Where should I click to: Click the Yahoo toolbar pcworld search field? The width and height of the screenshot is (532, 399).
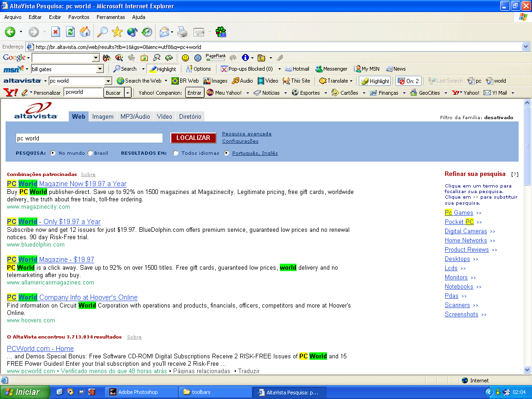click(83, 92)
